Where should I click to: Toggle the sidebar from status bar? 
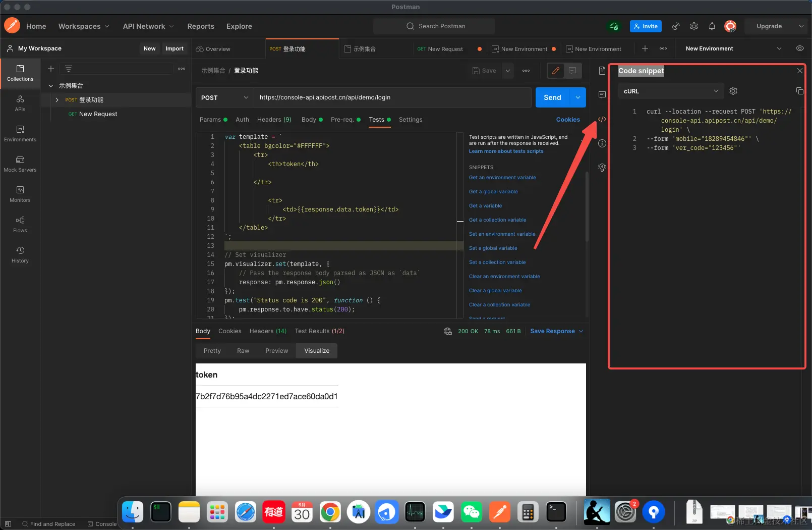click(8, 524)
